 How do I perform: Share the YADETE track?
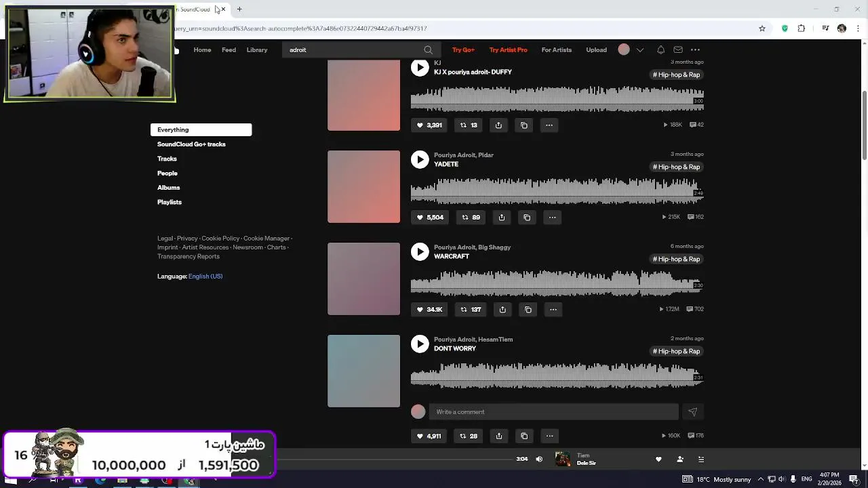502,217
